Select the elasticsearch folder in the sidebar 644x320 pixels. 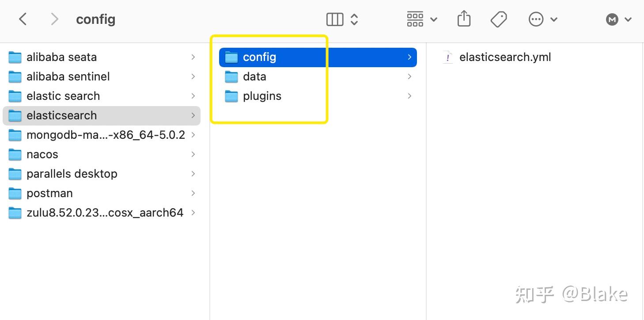point(62,115)
